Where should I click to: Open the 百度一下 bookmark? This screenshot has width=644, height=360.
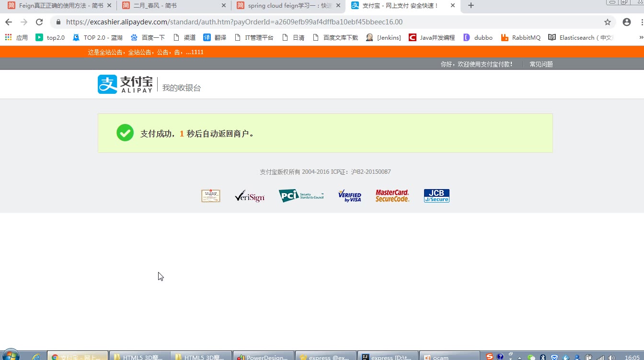[148, 37]
